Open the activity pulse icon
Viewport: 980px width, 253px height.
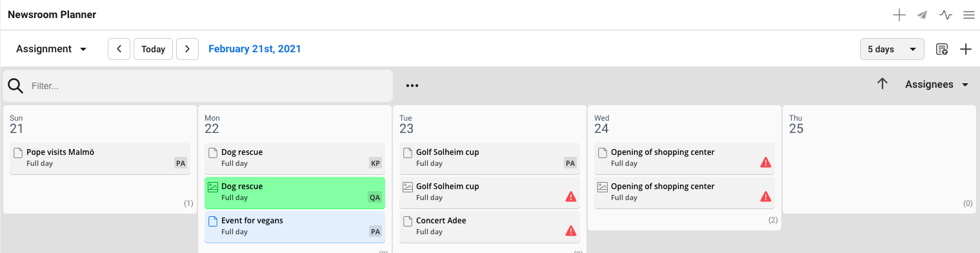pyautogui.click(x=946, y=15)
